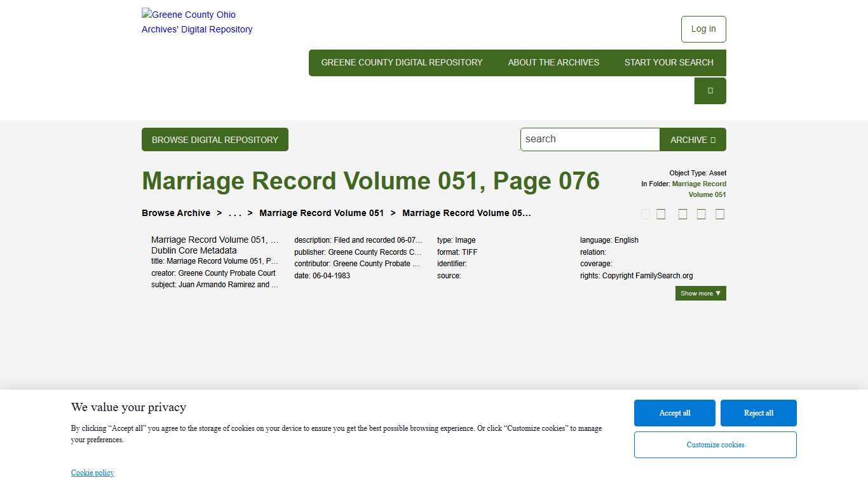
Task: Click inside the search input field
Action: click(x=590, y=139)
